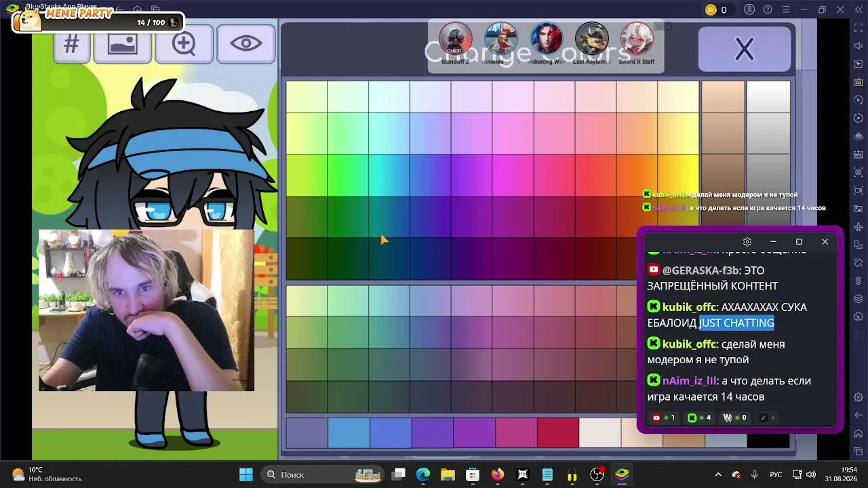
Task: Open the Last Asylum game ad
Action: (591, 43)
